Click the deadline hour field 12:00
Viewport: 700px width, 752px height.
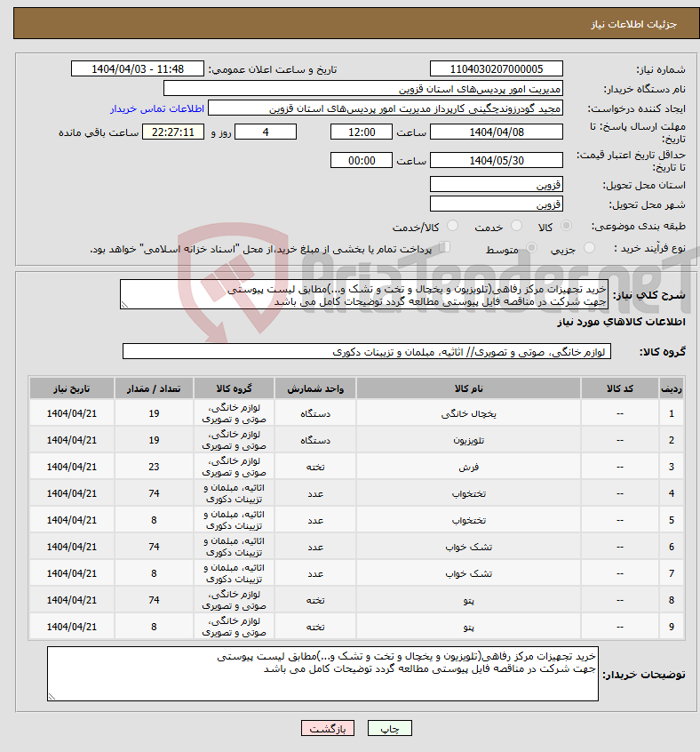click(362, 132)
